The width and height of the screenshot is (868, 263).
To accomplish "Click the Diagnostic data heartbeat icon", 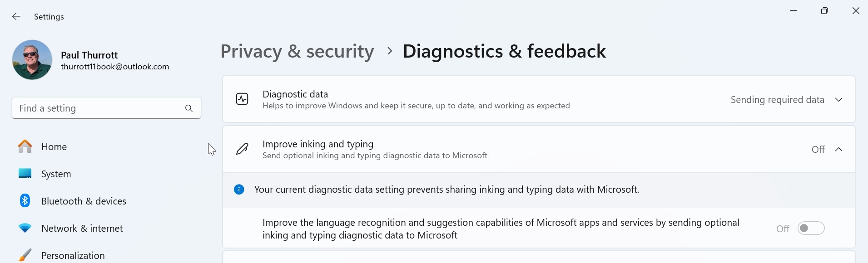I will 242,99.
